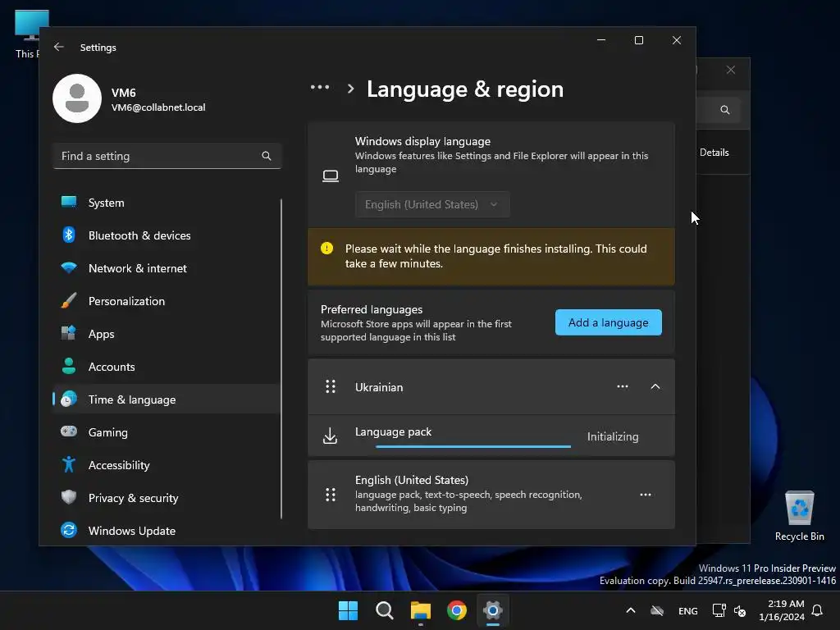Open clock and date flyout
This screenshot has width=840, height=630.
(782, 610)
